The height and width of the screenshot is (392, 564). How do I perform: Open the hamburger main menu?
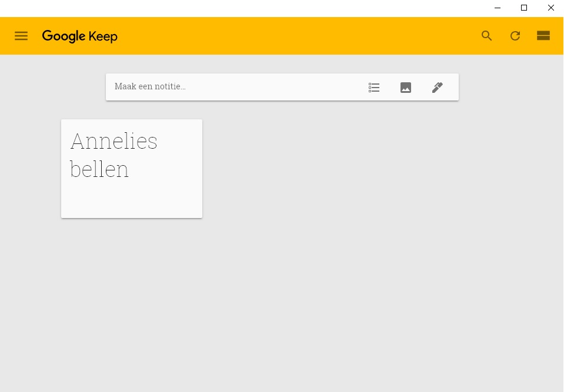click(x=21, y=36)
